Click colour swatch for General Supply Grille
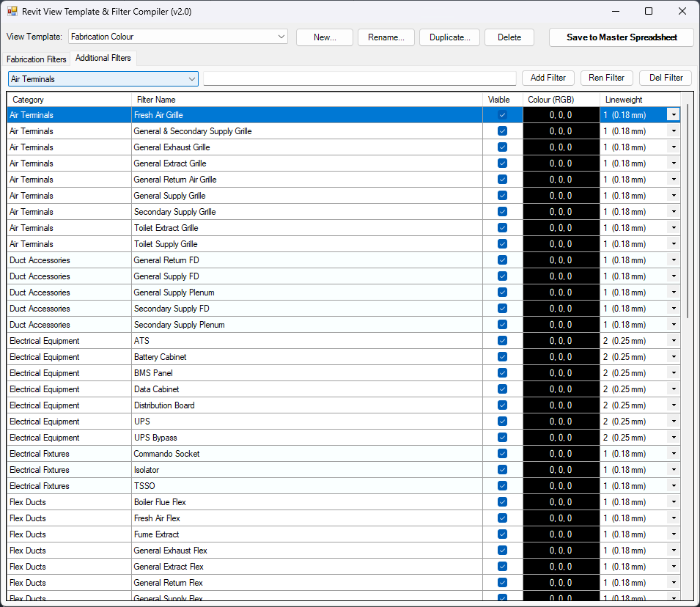The image size is (700, 607). [561, 196]
